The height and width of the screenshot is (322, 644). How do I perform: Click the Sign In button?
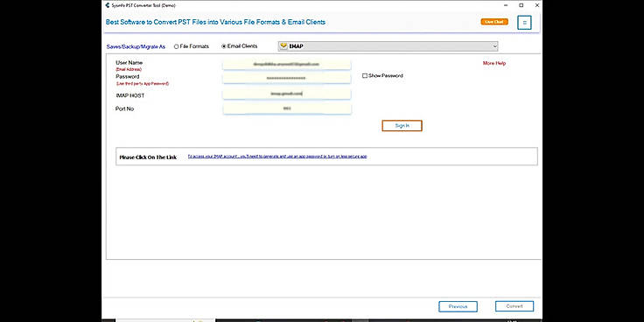click(x=402, y=126)
